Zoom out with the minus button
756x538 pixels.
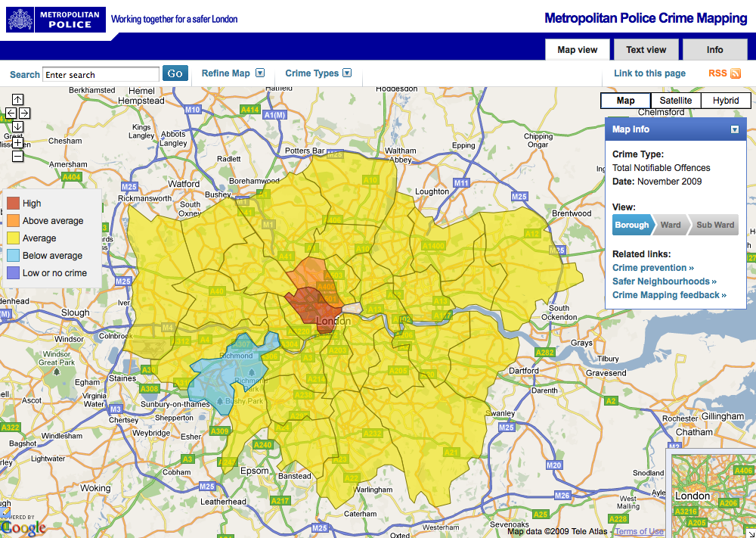pos(17,157)
